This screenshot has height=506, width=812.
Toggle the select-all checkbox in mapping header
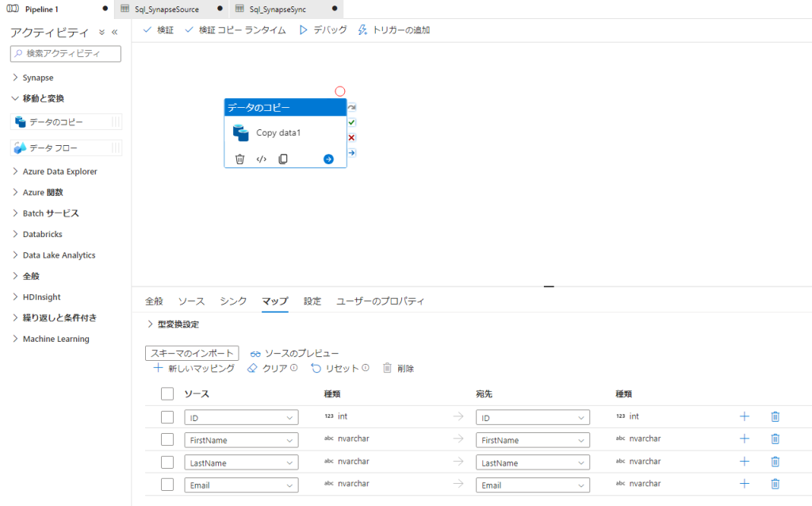[x=167, y=393]
